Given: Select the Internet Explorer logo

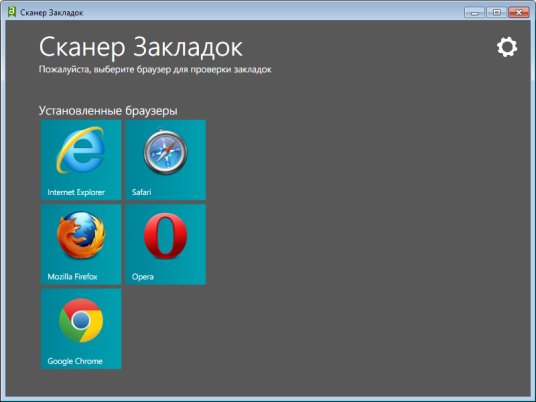Looking at the screenshot, I should [x=81, y=150].
